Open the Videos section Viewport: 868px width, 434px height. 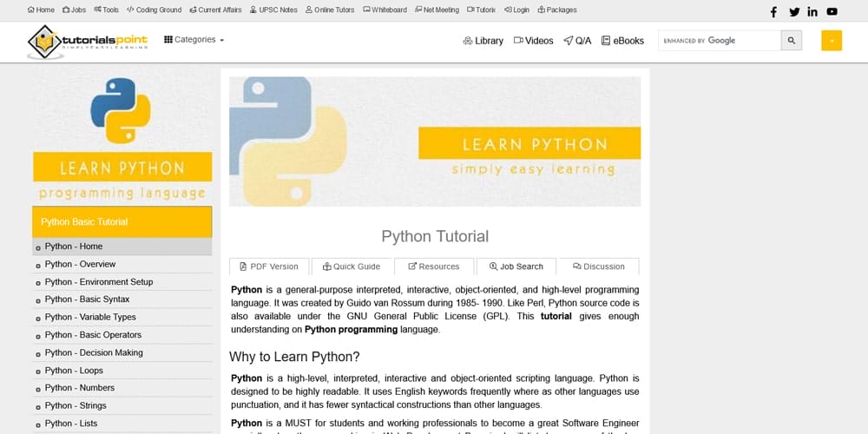533,41
